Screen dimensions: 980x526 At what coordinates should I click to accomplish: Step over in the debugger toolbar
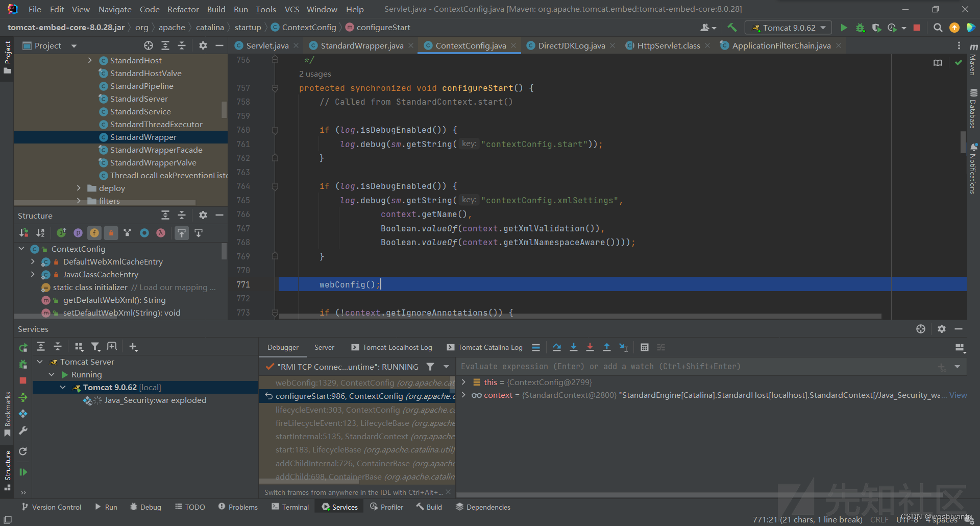pyautogui.click(x=557, y=347)
